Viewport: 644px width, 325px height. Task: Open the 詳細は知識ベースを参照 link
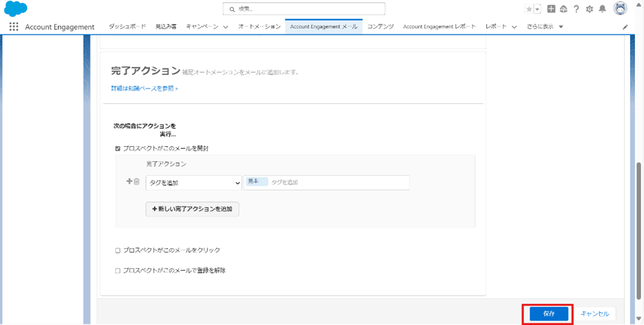click(145, 89)
